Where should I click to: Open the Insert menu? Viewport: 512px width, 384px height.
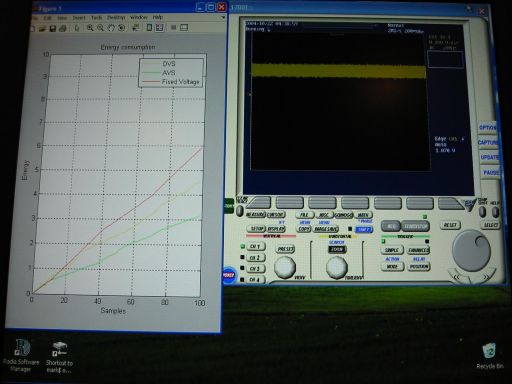tap(79, 17)
